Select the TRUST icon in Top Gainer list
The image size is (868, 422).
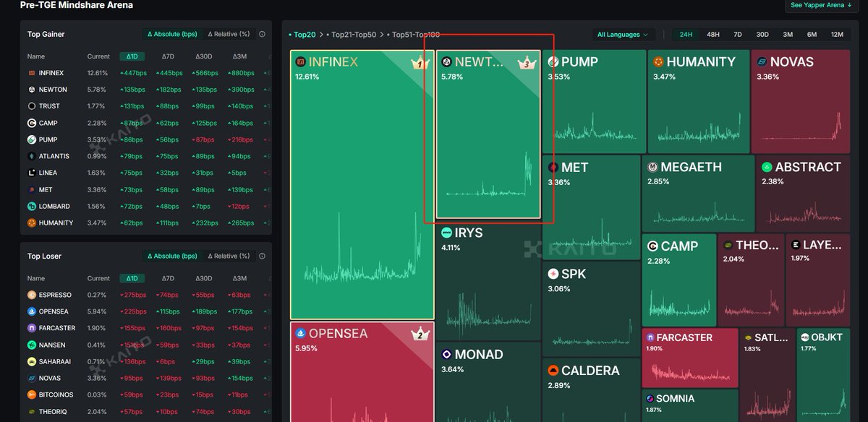tap(32, 106)
